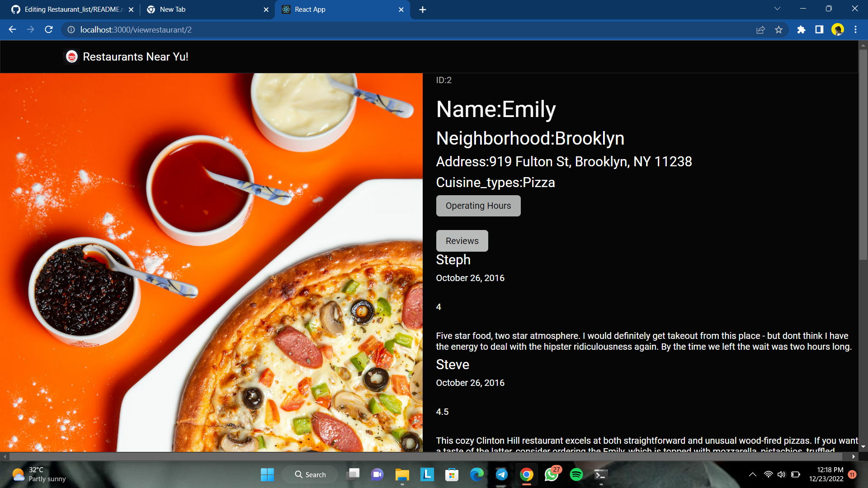
Task: Open Telegram from the taskbar
Action: (x=502, y=474)
